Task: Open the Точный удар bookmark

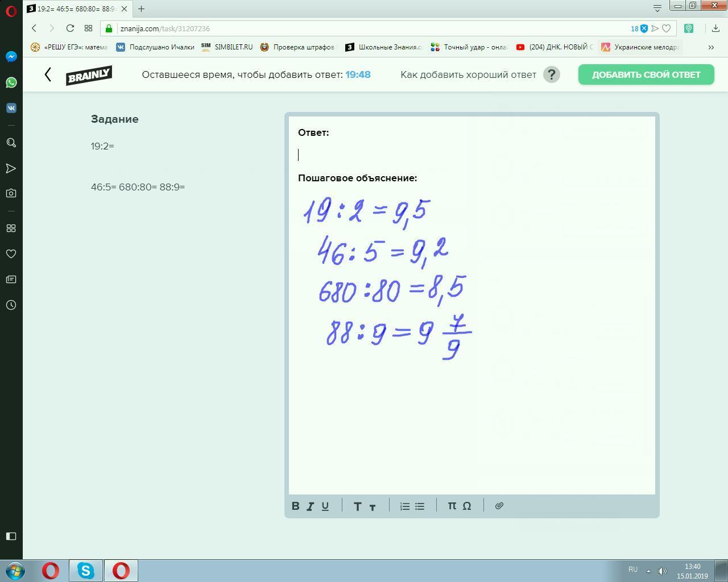Action: tap(469, 47)
